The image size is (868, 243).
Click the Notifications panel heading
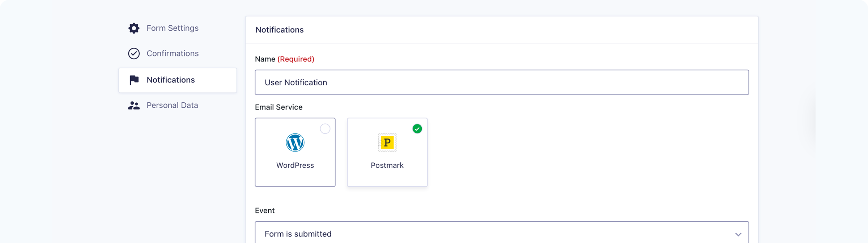280,30
